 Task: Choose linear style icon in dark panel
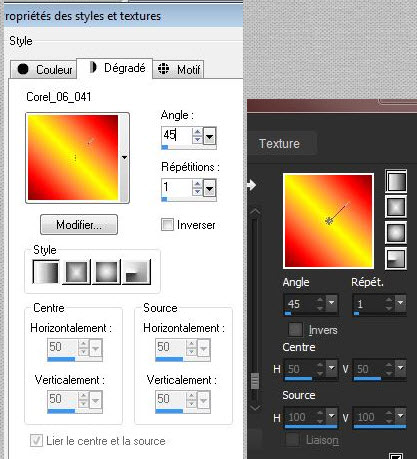coord(396,181)
